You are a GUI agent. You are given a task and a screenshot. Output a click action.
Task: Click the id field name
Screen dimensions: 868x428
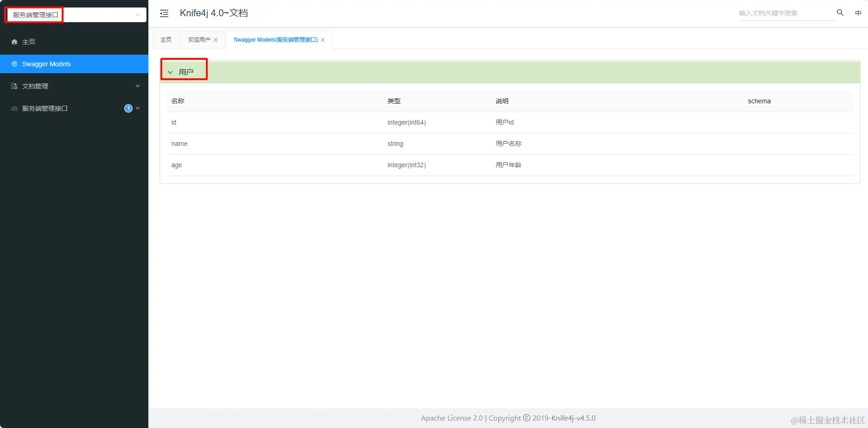point(174,122)
